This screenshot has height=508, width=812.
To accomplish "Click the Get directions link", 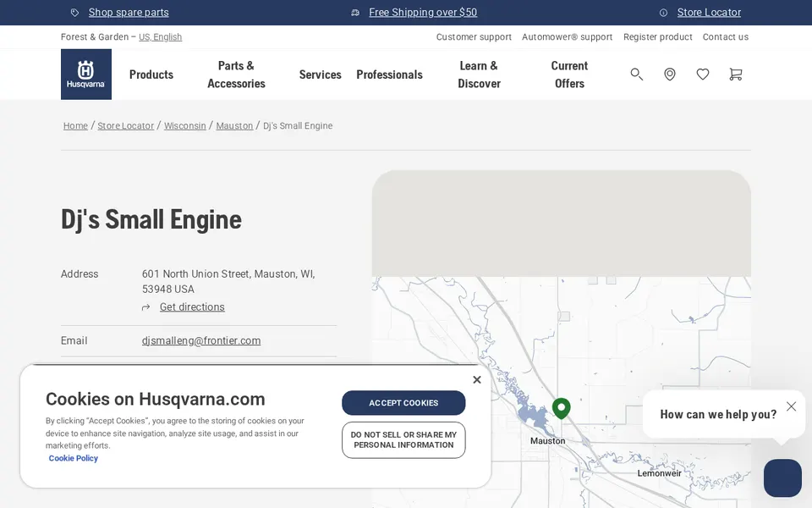I will (192, 306).
